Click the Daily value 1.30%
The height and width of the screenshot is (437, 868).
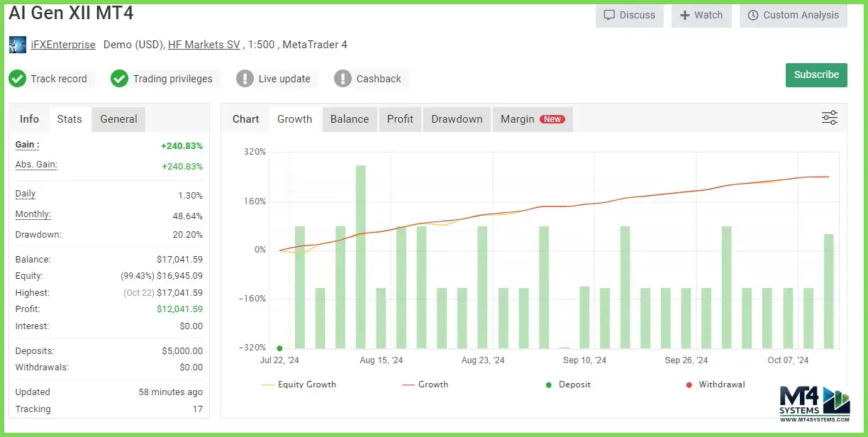[x=190, y=196]
